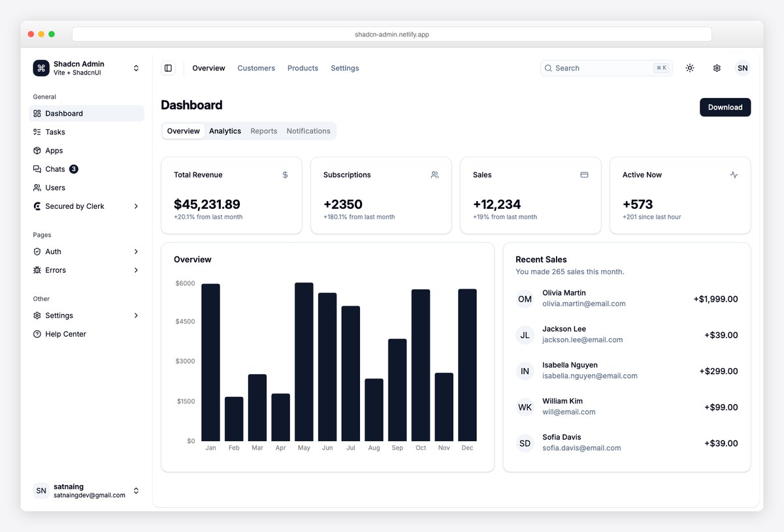This screenshot has height=532, width=784.
Task: Click the +$299.00 sale amount
Action: (x=719, y=371)
